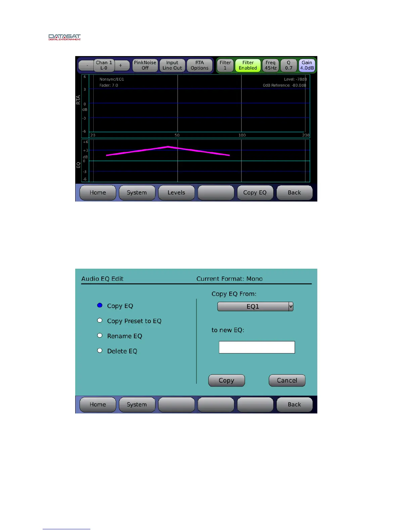Viewport: 411px width, 532px height.
Task: Select the Copy EQ radio option
Action: pos(100,305)
